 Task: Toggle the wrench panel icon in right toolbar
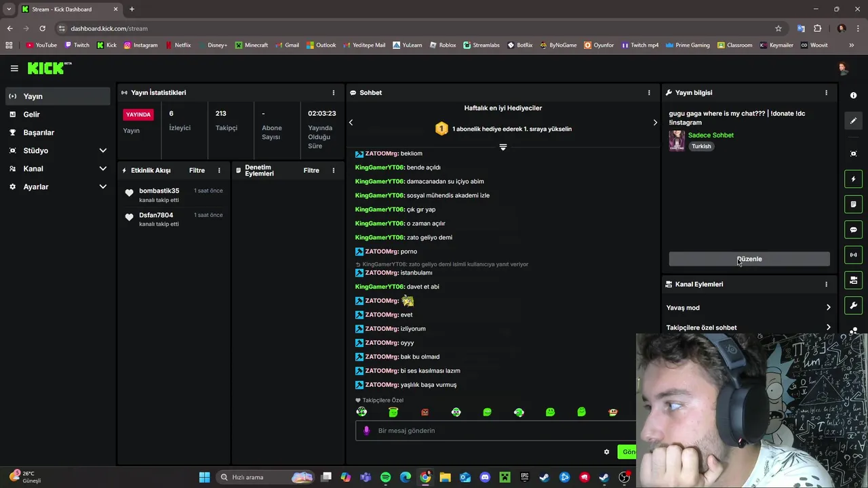click(x=853, y=305)
